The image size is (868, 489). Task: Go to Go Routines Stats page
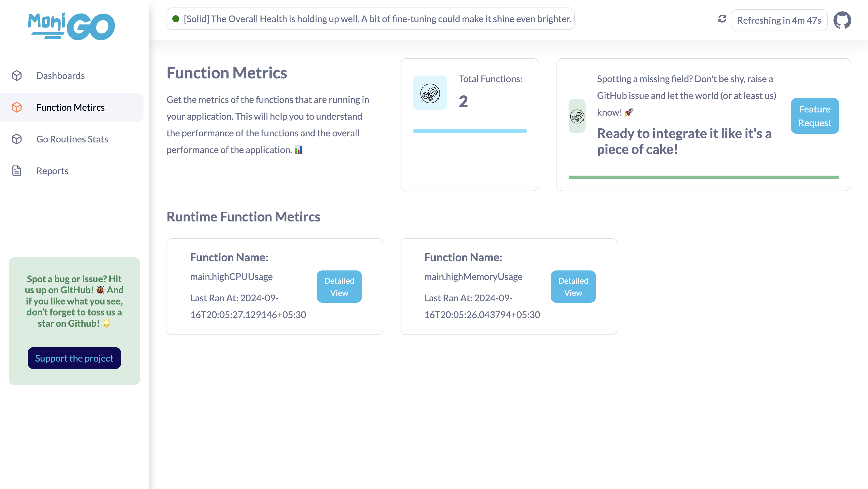coord(72,139)
